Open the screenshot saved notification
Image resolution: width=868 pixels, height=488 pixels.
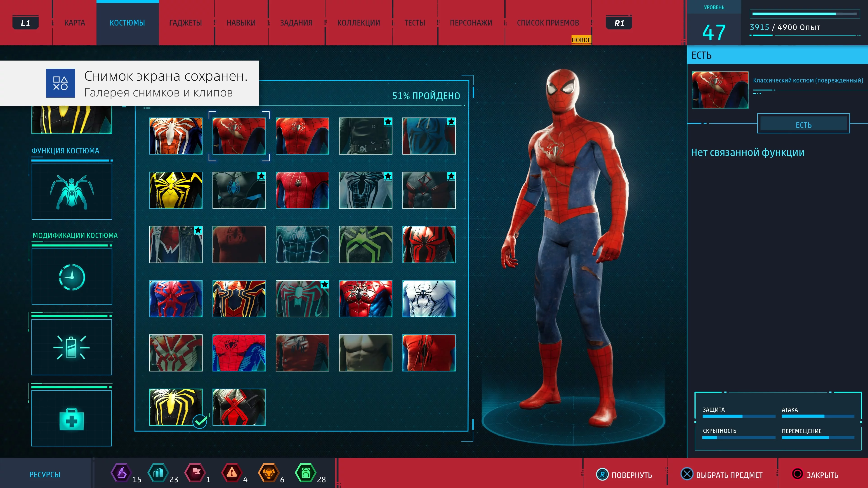tap(129, 83)
